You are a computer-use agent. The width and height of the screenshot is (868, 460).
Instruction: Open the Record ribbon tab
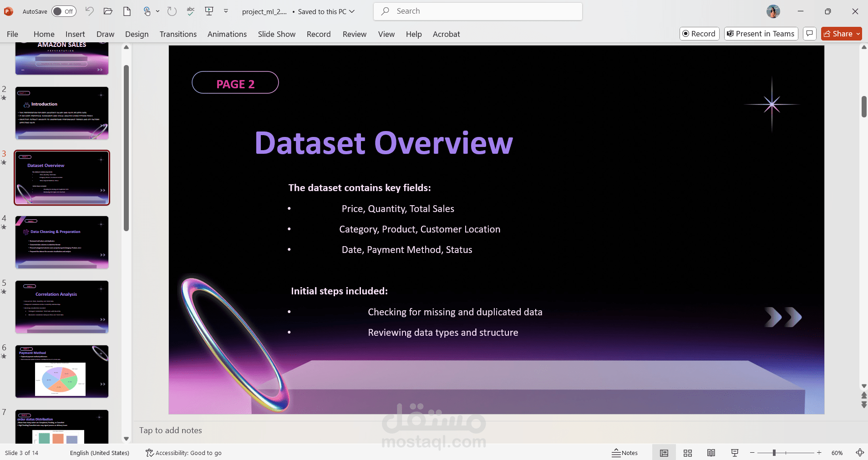click(319, 34)
